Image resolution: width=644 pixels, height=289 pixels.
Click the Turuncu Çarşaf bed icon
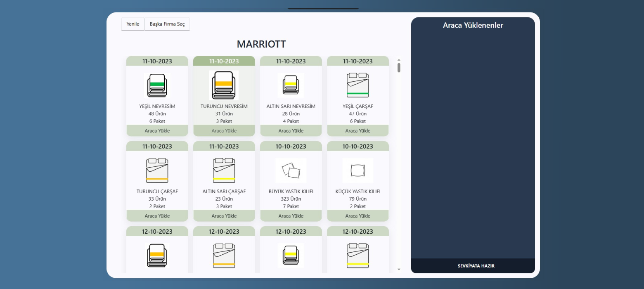coord(157,171)
